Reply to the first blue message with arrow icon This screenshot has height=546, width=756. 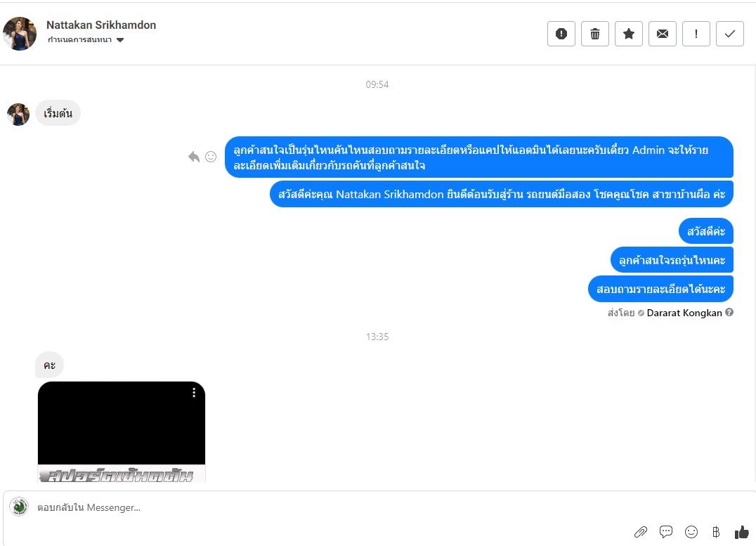coord(194,157)
